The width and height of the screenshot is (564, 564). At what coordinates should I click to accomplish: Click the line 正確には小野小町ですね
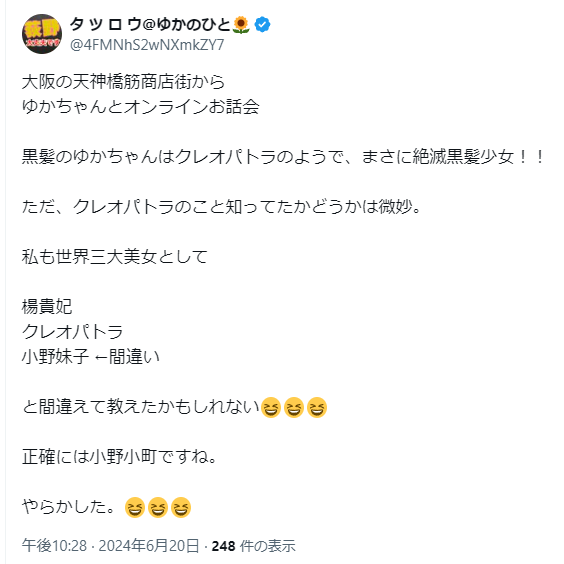point(119,457)
